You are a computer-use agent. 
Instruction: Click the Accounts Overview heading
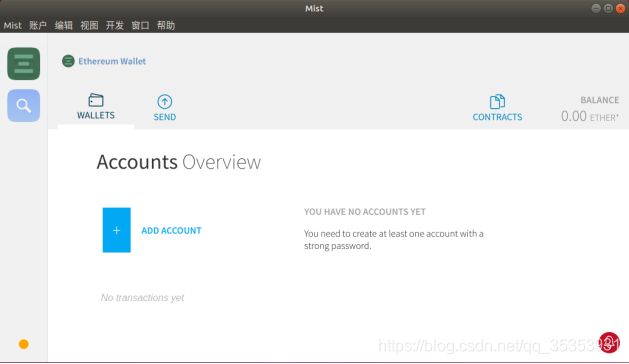click(x=179, y=162)
